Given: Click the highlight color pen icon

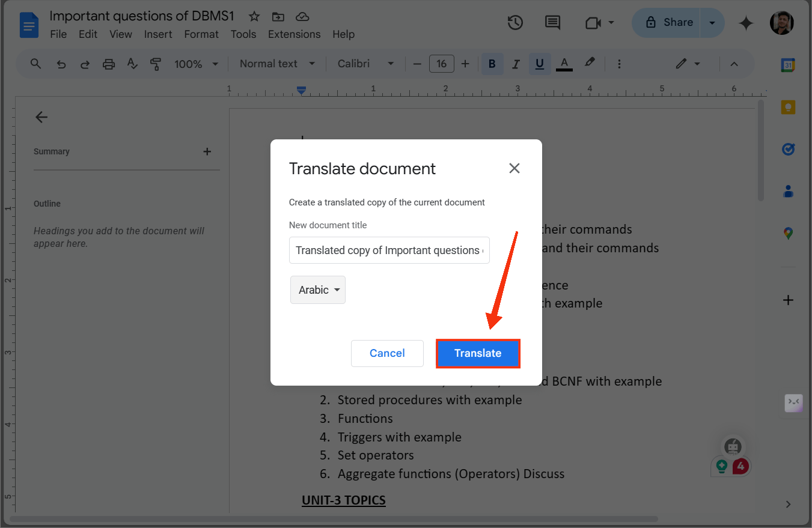Looking at the screenshot, I should click(590, 62).
